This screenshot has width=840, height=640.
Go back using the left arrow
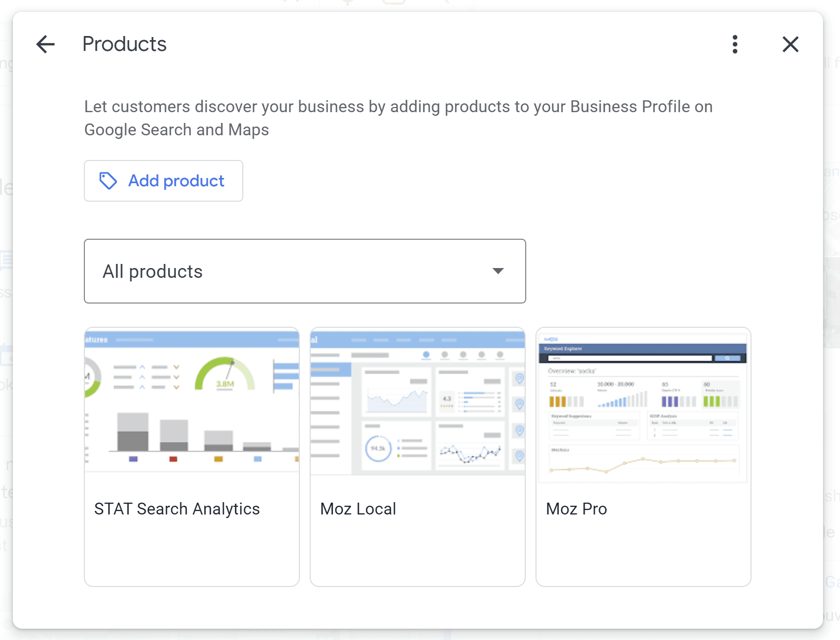tap(45, 44)
